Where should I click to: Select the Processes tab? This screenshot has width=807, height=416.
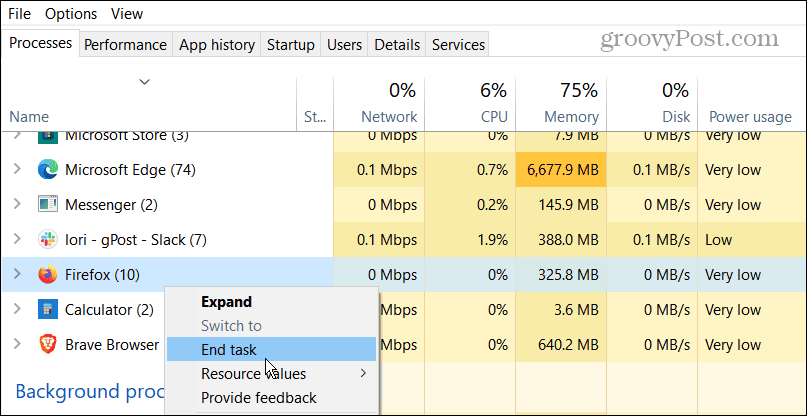click(40, 43)
